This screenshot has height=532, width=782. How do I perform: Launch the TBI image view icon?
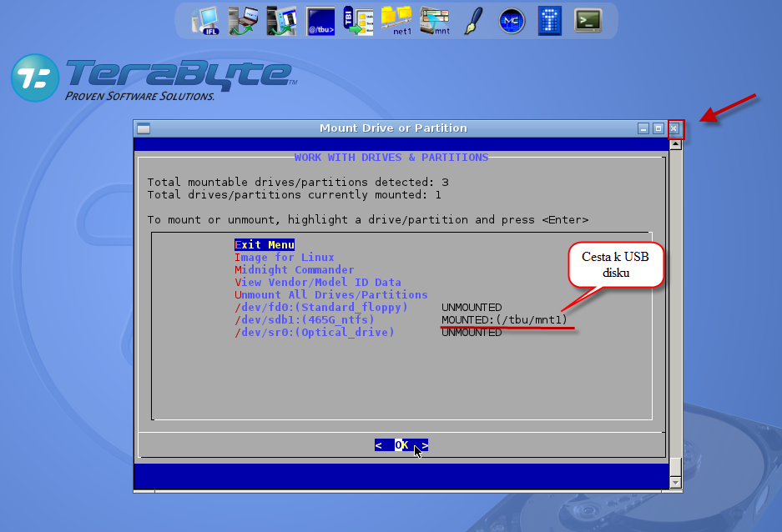[359, 21]
